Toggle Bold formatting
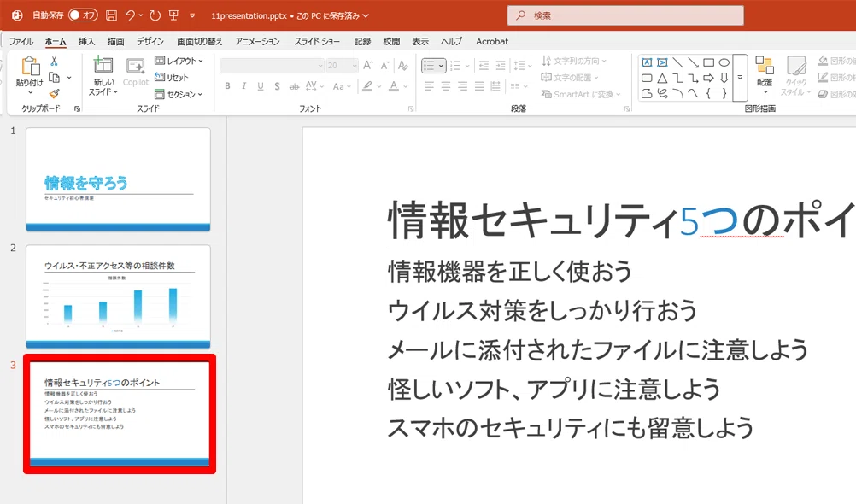The image size is (856, 504). click(227, 86)
